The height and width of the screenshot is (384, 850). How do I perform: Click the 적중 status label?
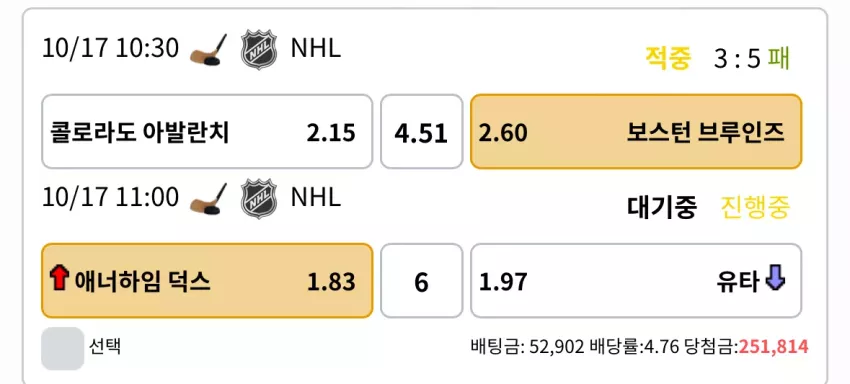(x=668, y=58)
